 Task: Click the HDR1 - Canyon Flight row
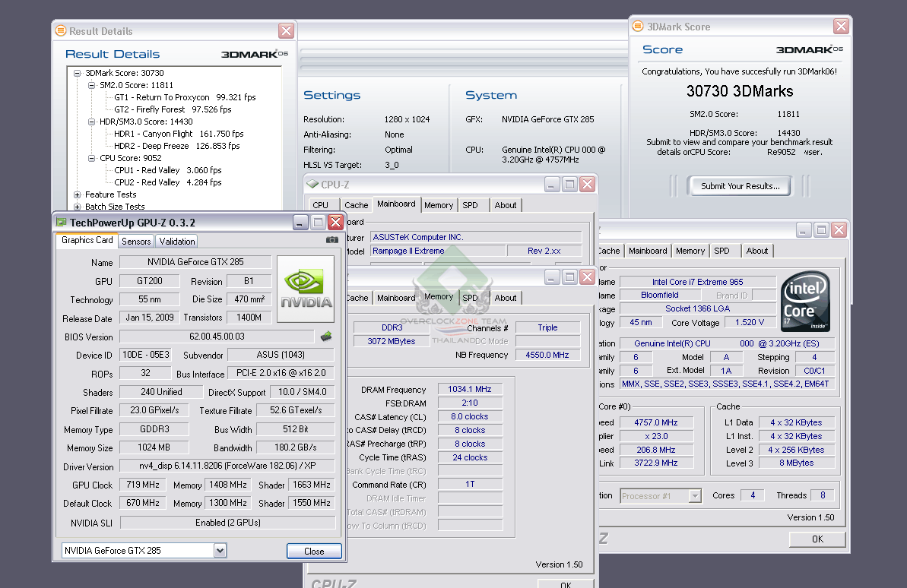click(179, 134)
